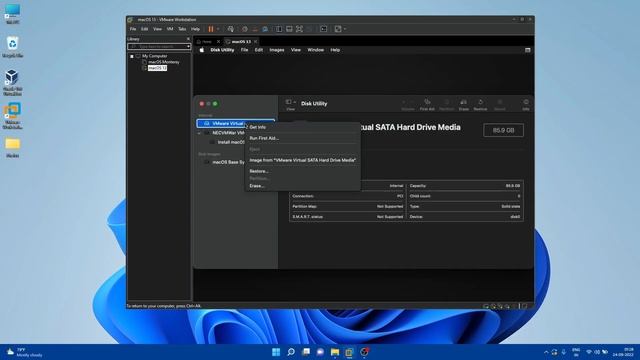
Task: Click the Wi-Fi network tray icon
Action: [589, 352]
